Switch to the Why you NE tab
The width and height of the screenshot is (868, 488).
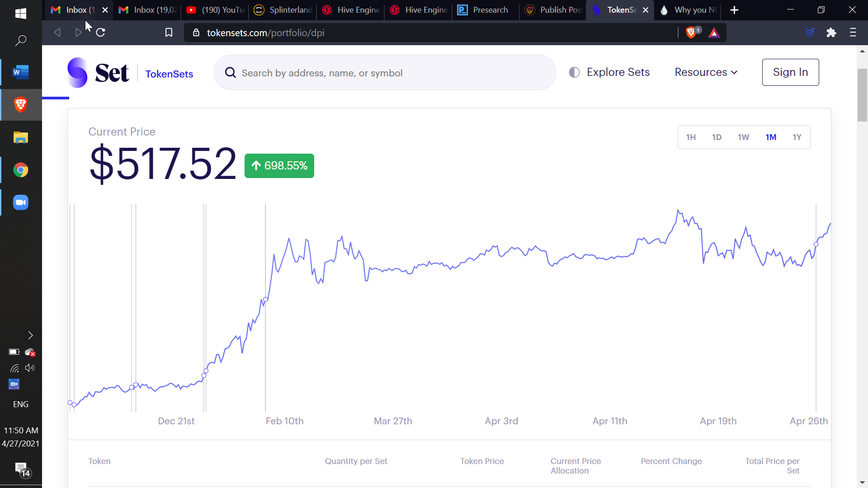pyautogui.click(x=689, y=10)
